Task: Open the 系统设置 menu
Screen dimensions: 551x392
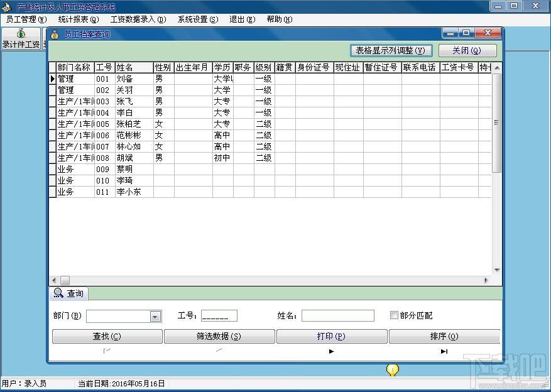Action: click(x=198, y=19)
